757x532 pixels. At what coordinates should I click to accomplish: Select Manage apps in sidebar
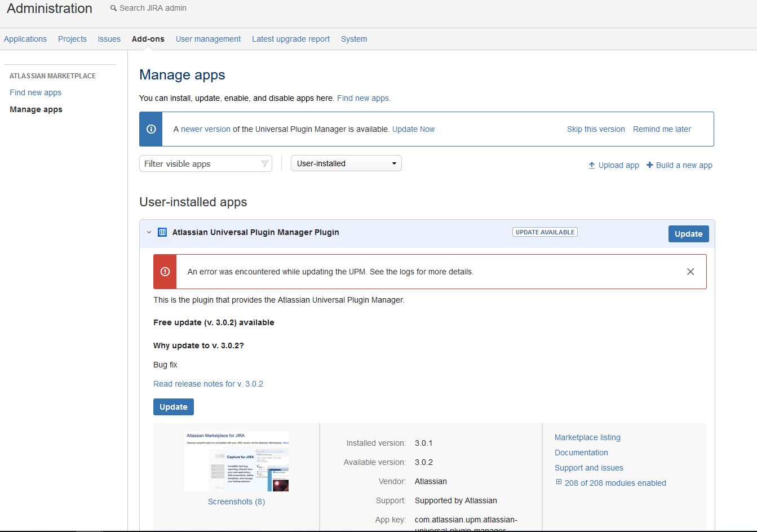tap(36, 109)
